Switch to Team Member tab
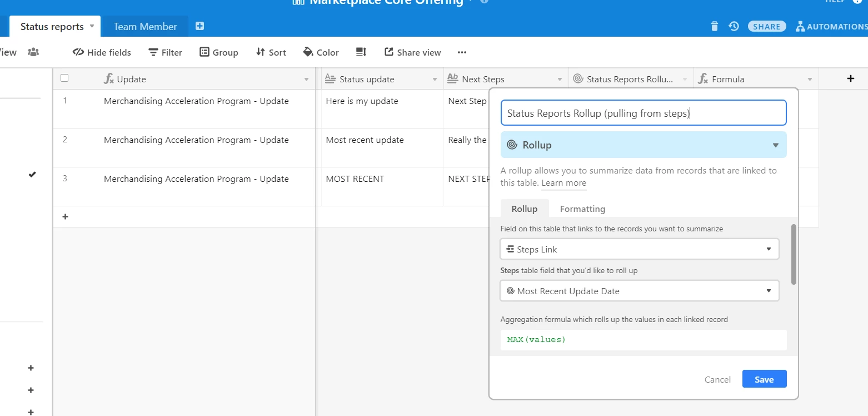 [x=145, y=26]
